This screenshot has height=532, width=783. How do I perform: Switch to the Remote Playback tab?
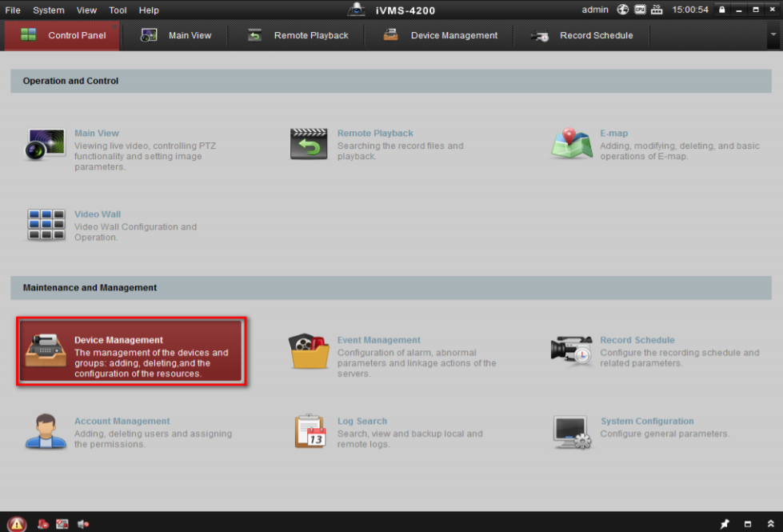click(x=297, y=35)
